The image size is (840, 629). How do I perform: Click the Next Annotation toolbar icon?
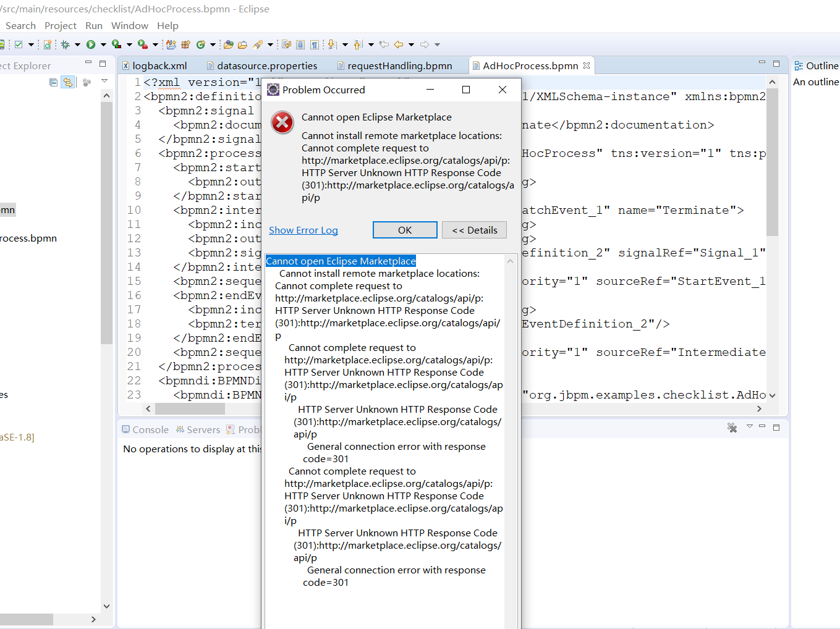pos(332,44)
